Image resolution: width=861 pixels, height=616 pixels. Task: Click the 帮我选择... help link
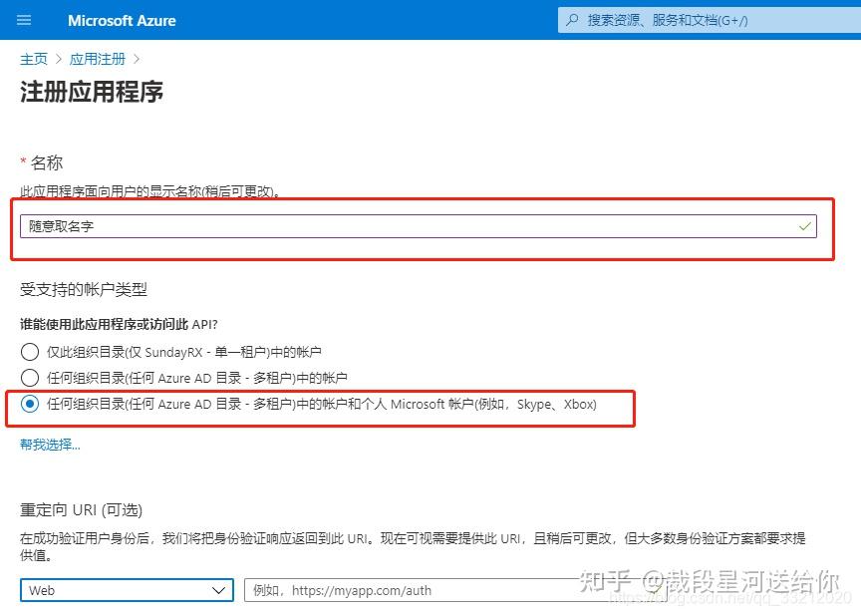coord(48,444)
